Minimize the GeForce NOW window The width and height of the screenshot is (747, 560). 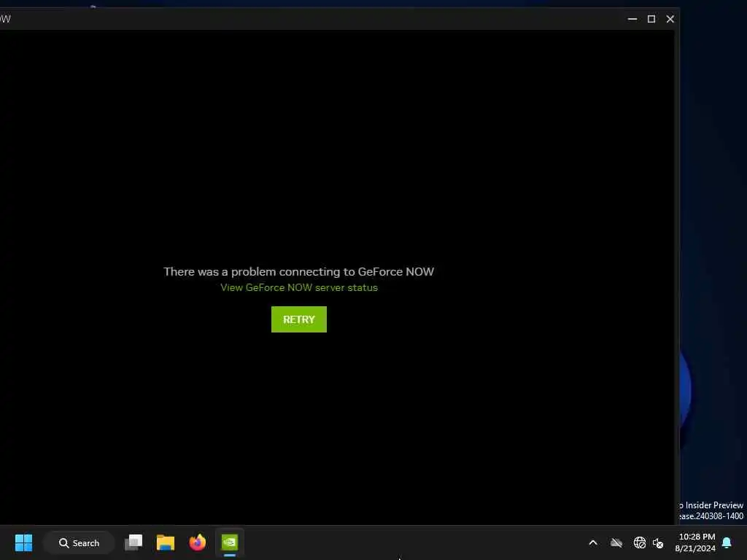click(632, 19)
